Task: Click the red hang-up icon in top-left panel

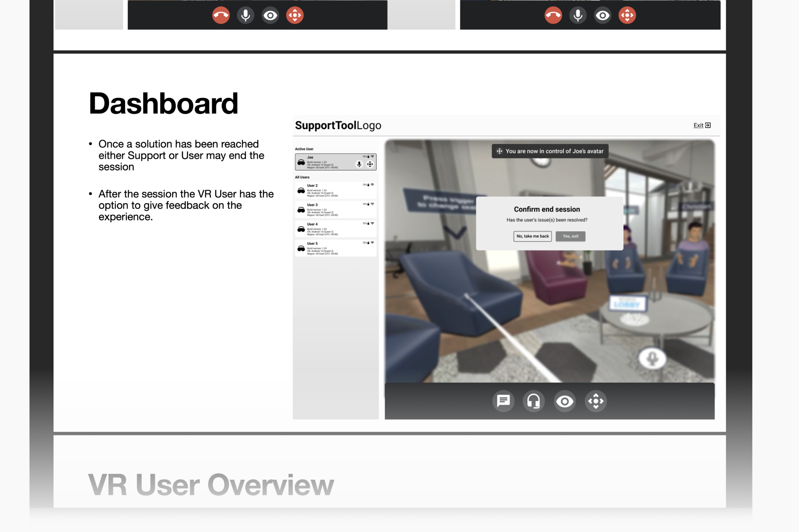Action: click(x=221, y=15)
